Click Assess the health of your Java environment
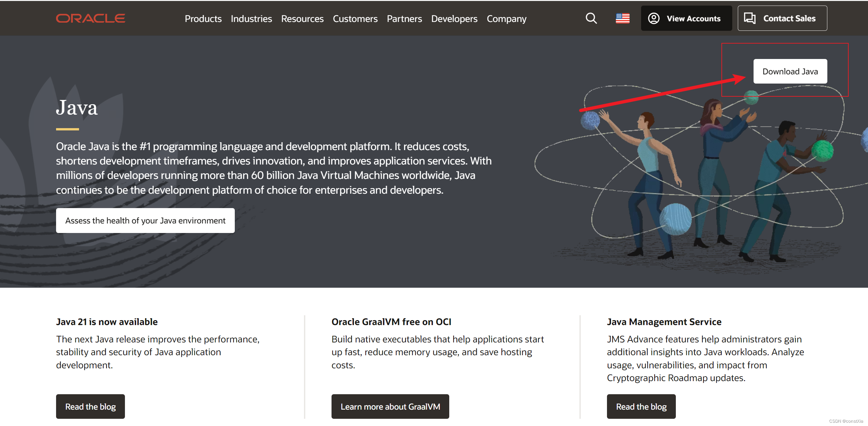This screenshot has width=868, height=426. coord(145,220)
